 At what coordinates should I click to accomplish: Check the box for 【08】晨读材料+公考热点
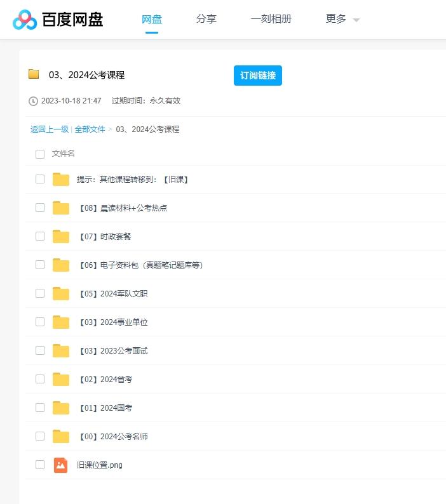[x=40, y=208]
